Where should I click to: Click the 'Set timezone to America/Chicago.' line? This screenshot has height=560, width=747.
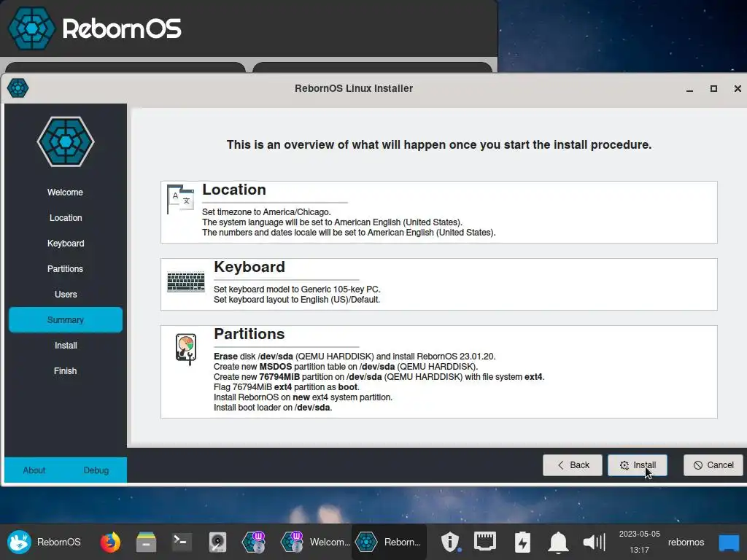tap(266, 212)
